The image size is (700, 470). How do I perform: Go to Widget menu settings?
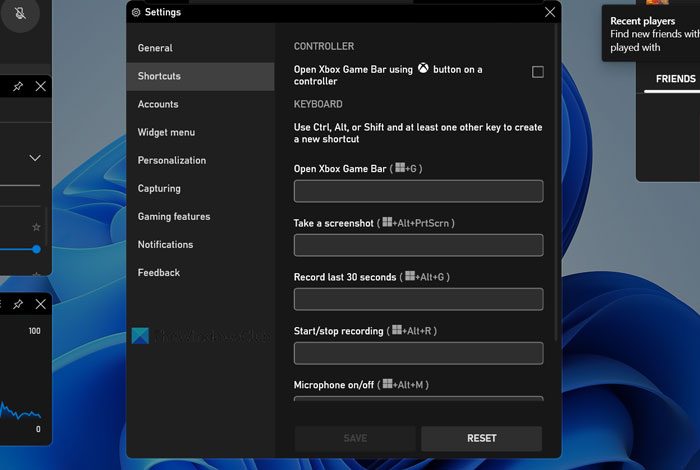pyautogui.click(x=200, y=132)
